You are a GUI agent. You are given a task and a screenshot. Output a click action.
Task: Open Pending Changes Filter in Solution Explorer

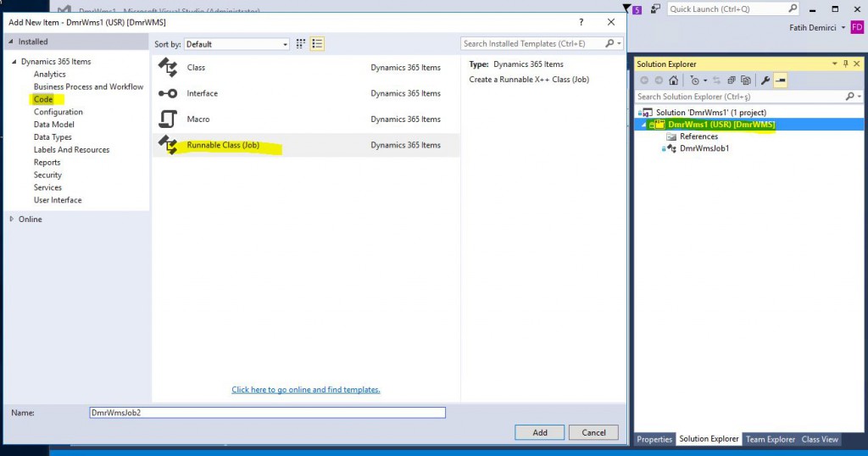pyautogui.click(x=695, y=81)
